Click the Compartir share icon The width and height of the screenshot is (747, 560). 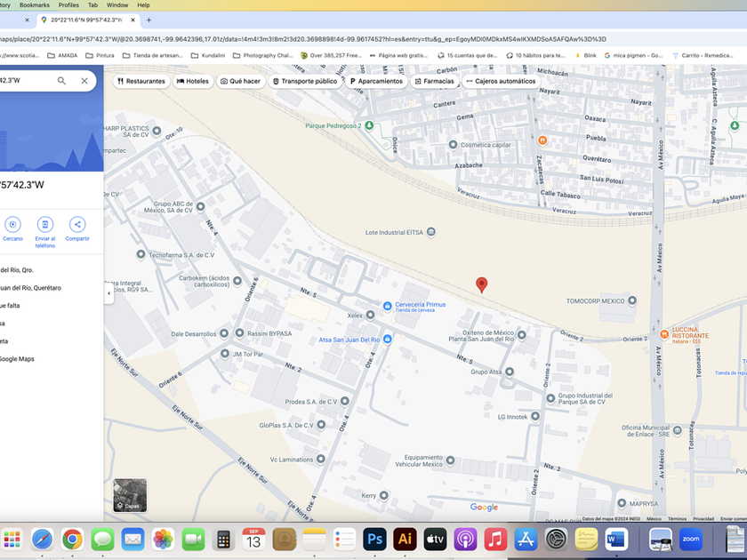(x=77, y=224)
